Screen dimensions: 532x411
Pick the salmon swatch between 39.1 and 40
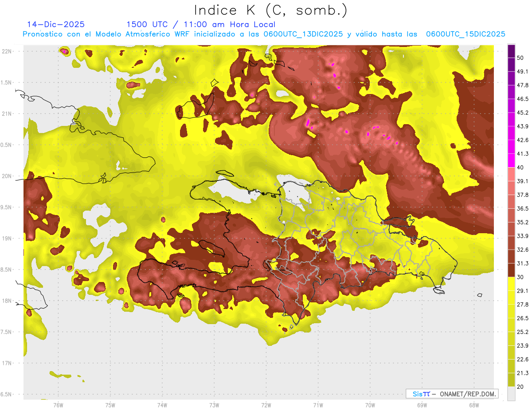point(511,174)
